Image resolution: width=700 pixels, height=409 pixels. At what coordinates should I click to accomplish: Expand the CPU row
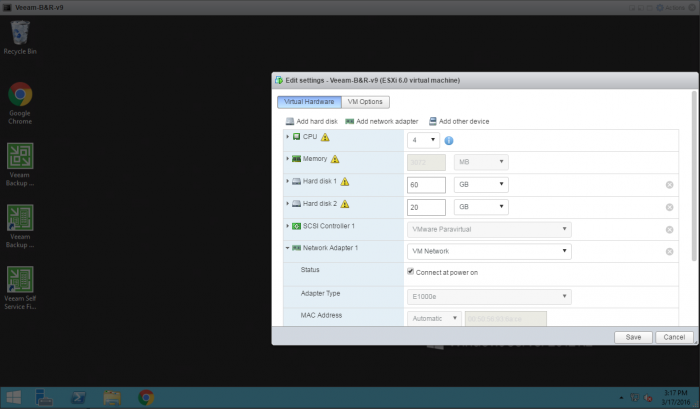[x=288, y=137]
